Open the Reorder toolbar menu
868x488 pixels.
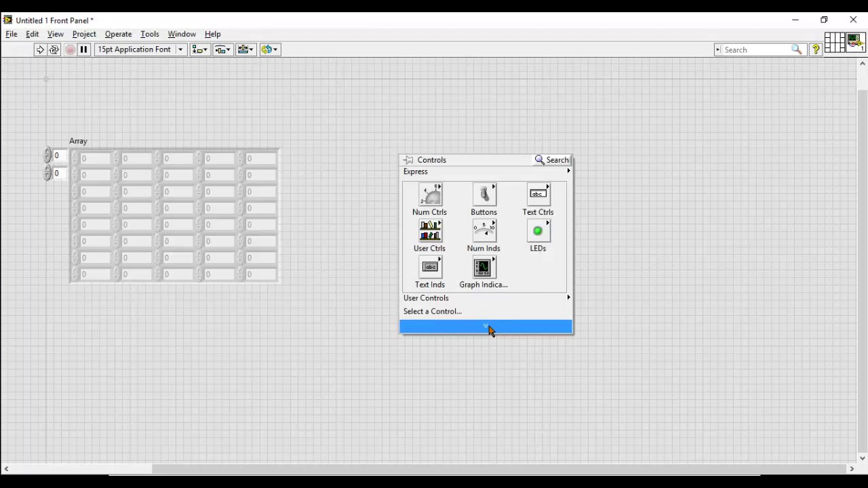click(270, 49)
